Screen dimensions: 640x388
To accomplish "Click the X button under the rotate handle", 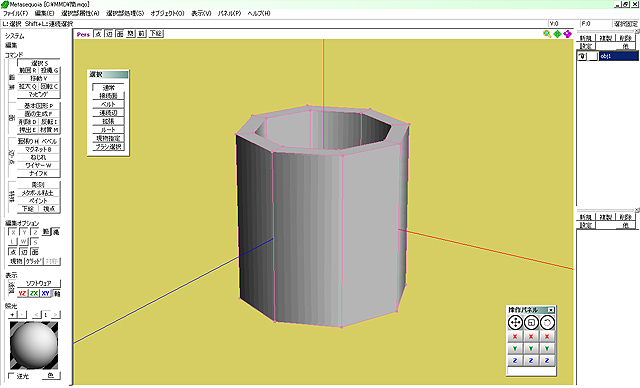I will [547, 337].
